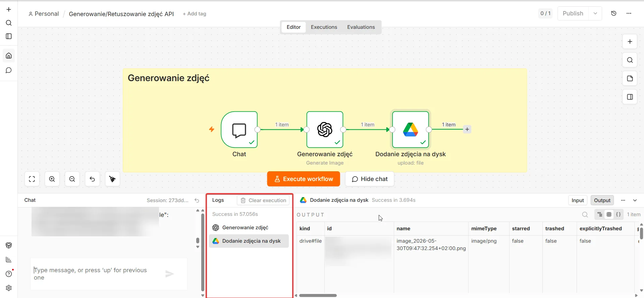Switch output to schema view
The width and height of the screenshot is (644, 298).
click(x=600, y=215)
